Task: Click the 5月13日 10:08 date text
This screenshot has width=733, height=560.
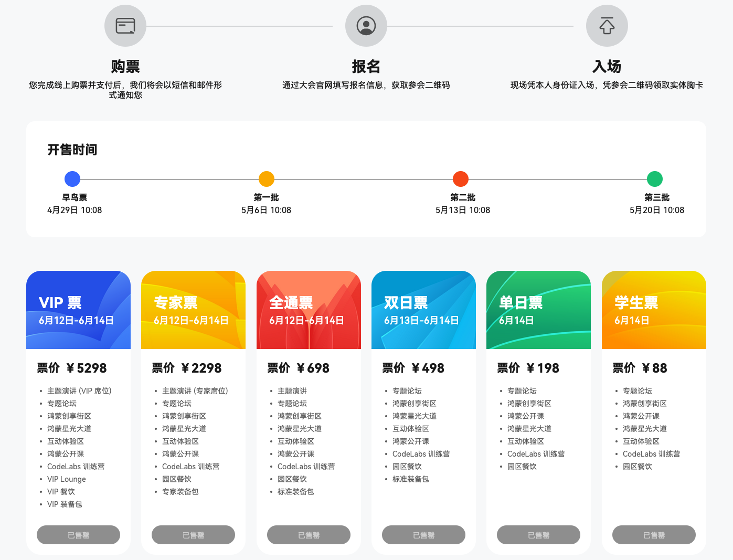Action: pos(463,210)
